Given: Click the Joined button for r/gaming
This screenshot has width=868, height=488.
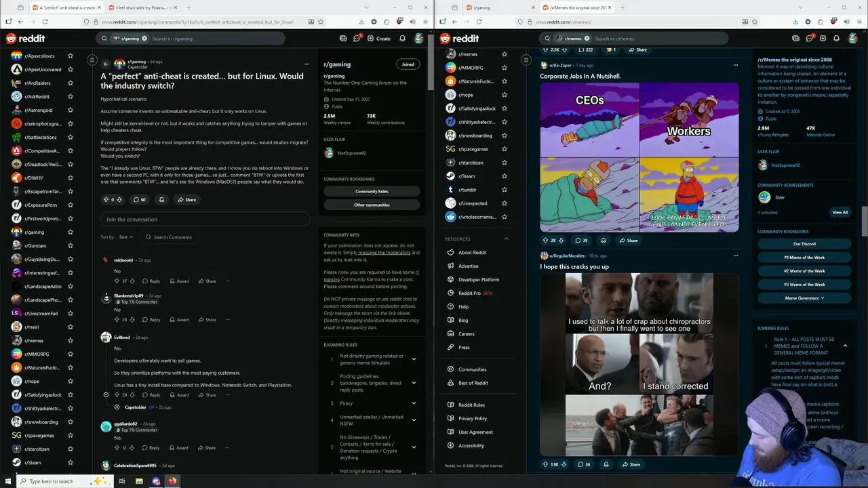Looking at the screenshot, I should point(408,64).
